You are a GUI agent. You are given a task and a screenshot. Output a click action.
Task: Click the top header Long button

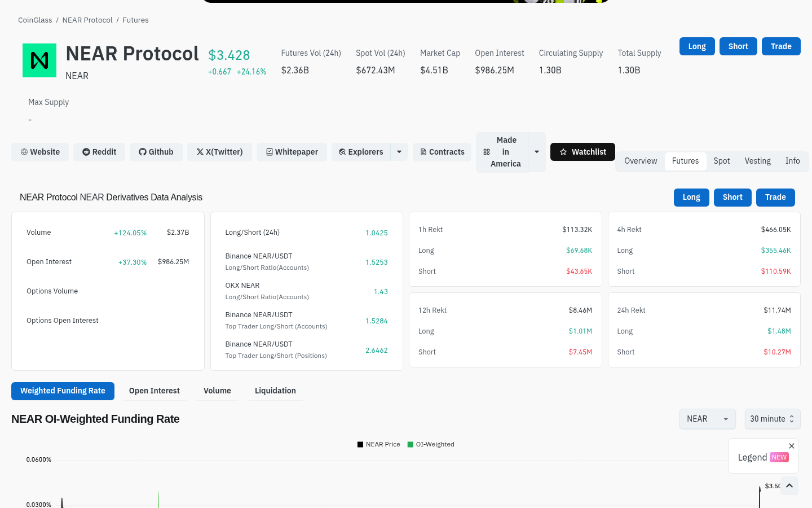697,46
